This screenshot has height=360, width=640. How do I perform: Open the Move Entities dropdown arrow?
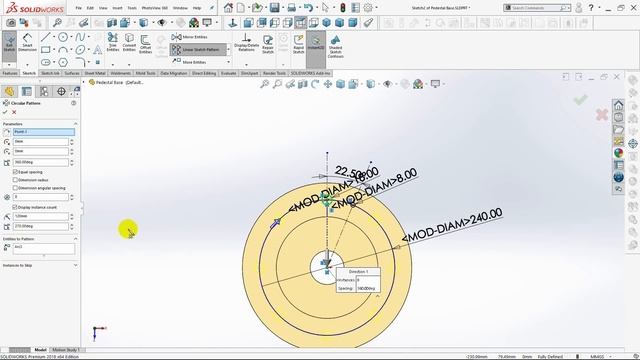click(228, 62)
